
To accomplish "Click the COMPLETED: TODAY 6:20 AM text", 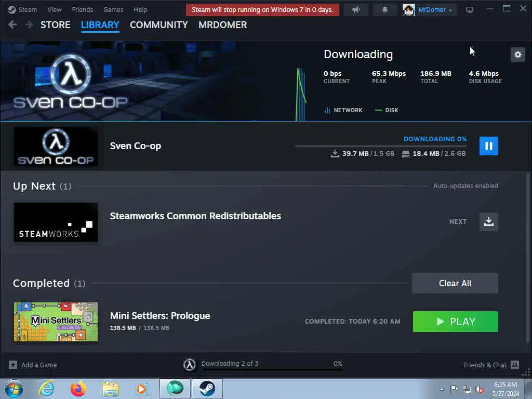I will coord(353,321).
